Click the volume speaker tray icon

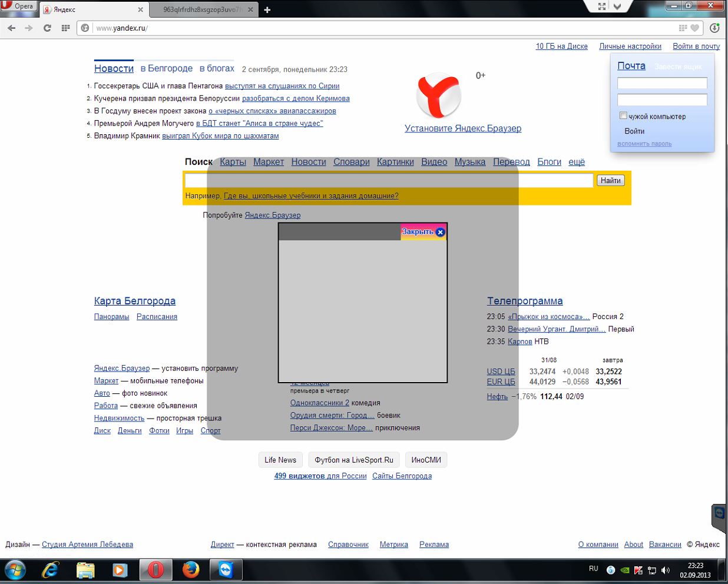click(666, 570)
